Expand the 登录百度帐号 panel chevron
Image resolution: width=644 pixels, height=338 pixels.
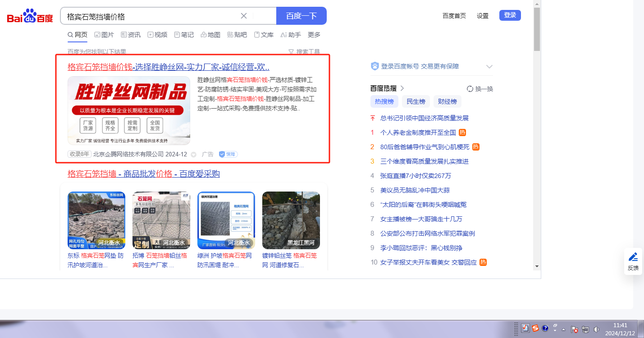(489, 67)
